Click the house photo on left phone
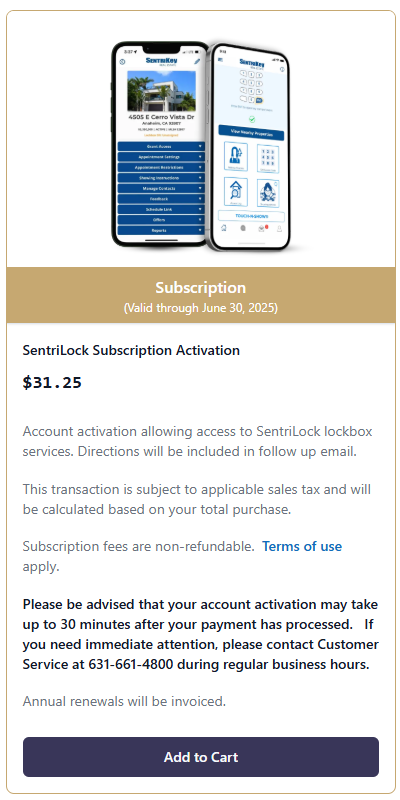 coord(161,91)
